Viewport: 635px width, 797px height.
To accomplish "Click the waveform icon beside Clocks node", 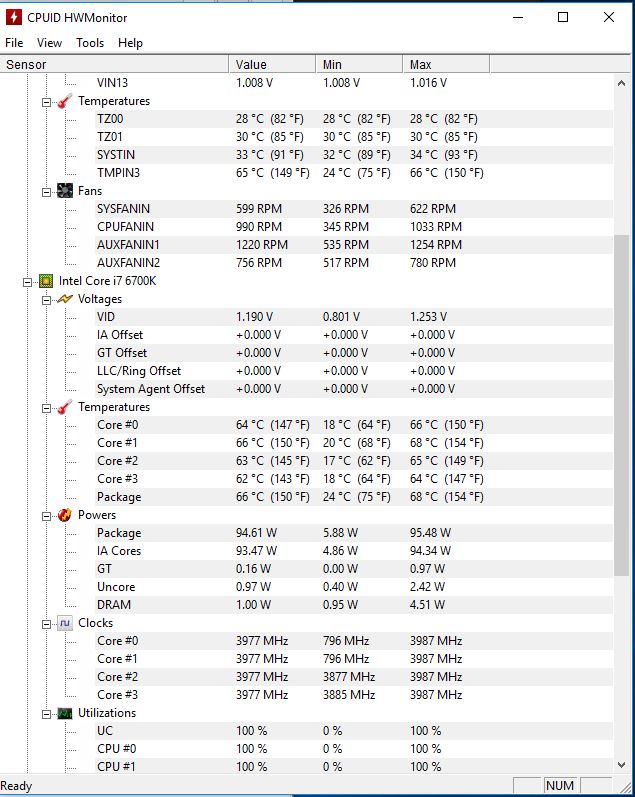I will [65, 623].
